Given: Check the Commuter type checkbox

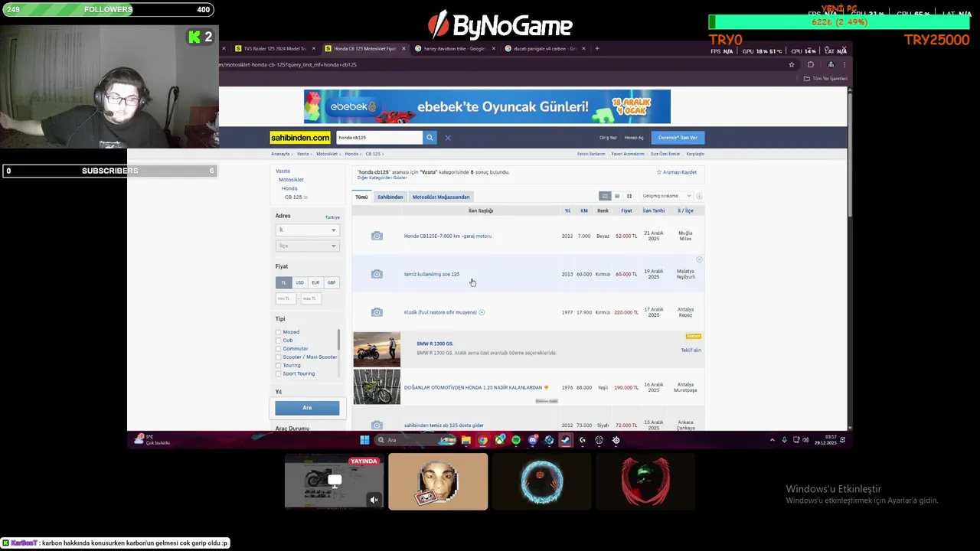Looking at the screenshot, I should (278, 349).
